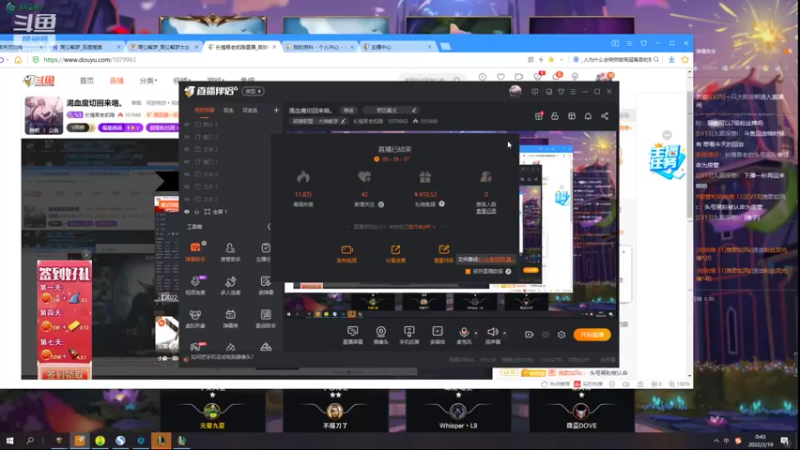The image size is (800, 450).
Task: Switch to the 周公解梦_百度搜索 browser tab
Action: click(x=87, y=47)
